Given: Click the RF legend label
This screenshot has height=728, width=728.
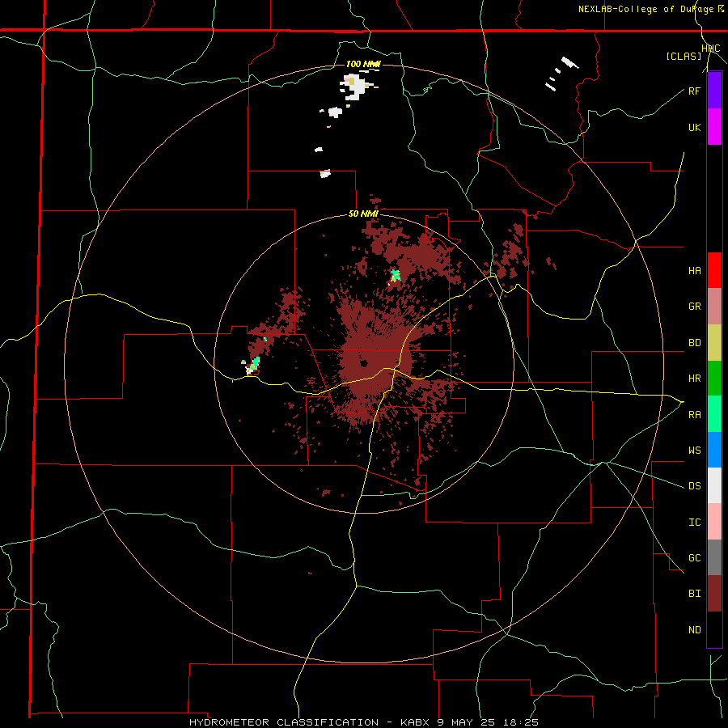Looking at the screenshot, I should coord(694,91).
